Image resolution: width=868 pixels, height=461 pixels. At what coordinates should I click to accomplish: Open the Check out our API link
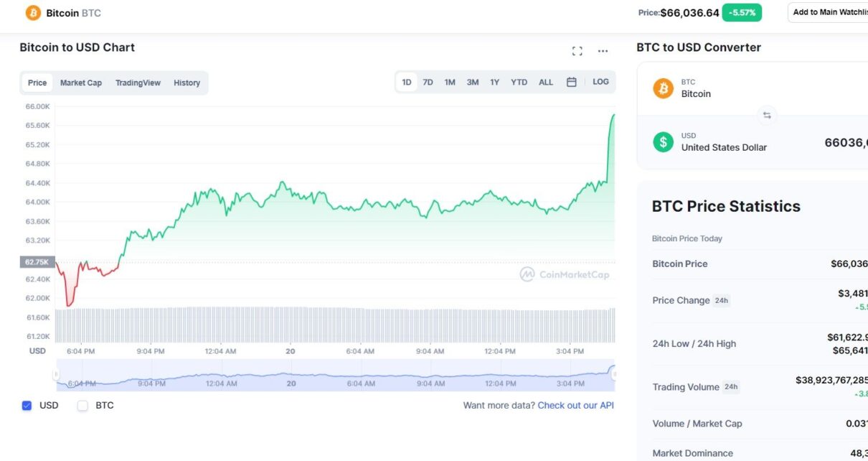click(576, 406)
